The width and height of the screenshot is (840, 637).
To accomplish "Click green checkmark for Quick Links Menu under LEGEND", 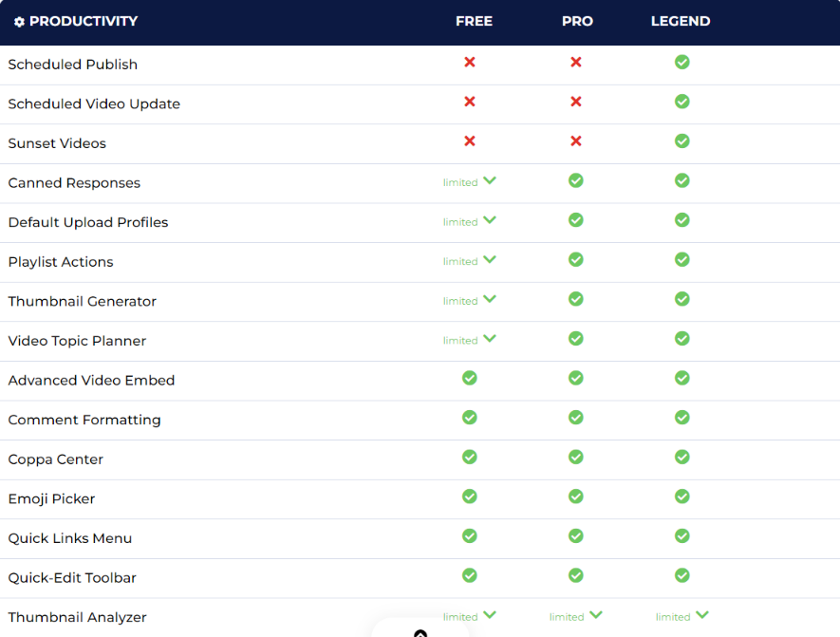I will [681, 535].
